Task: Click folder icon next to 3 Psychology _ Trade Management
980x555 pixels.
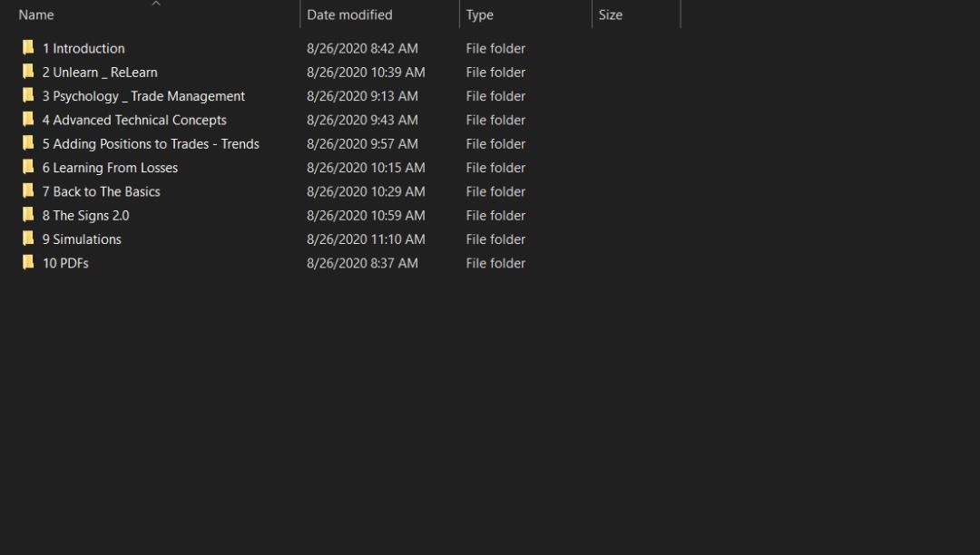Action: click(x=28, y=96)
